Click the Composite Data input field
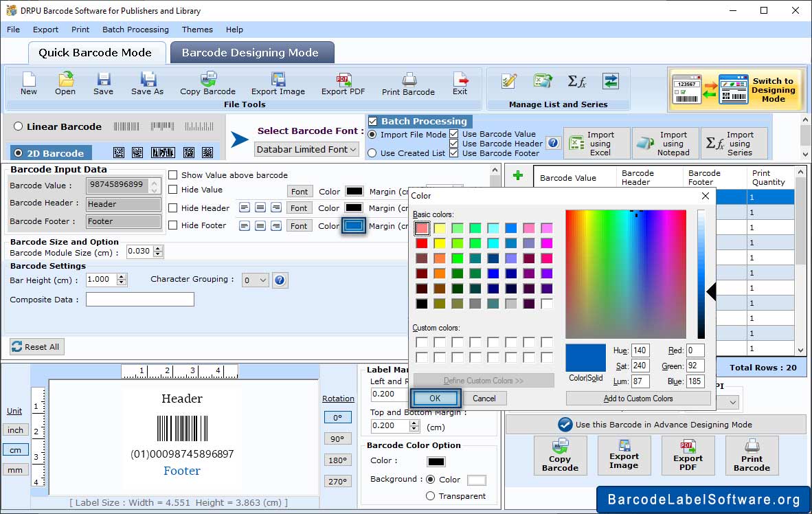This screenshot has width=812, height=514. (140, 300)
